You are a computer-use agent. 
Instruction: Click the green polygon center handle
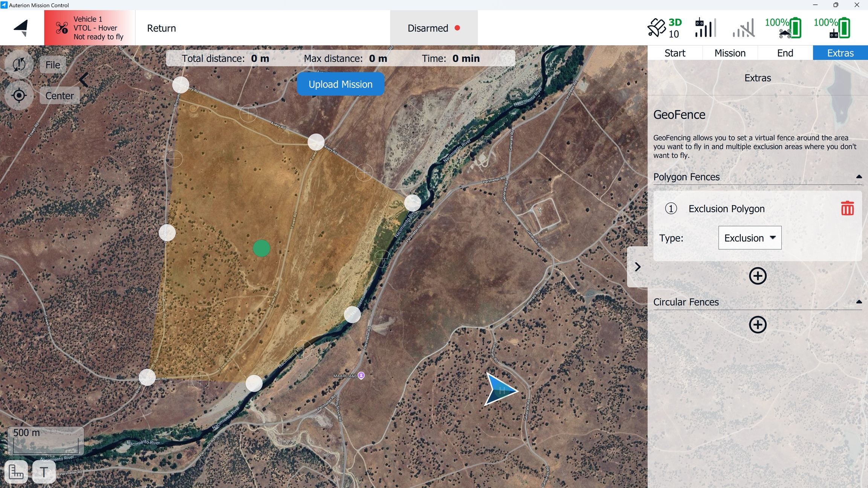[261, 249]
